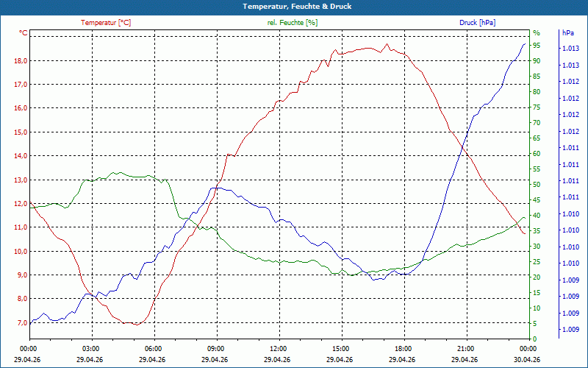Click the '15' humidity axis value

point(537,293)
